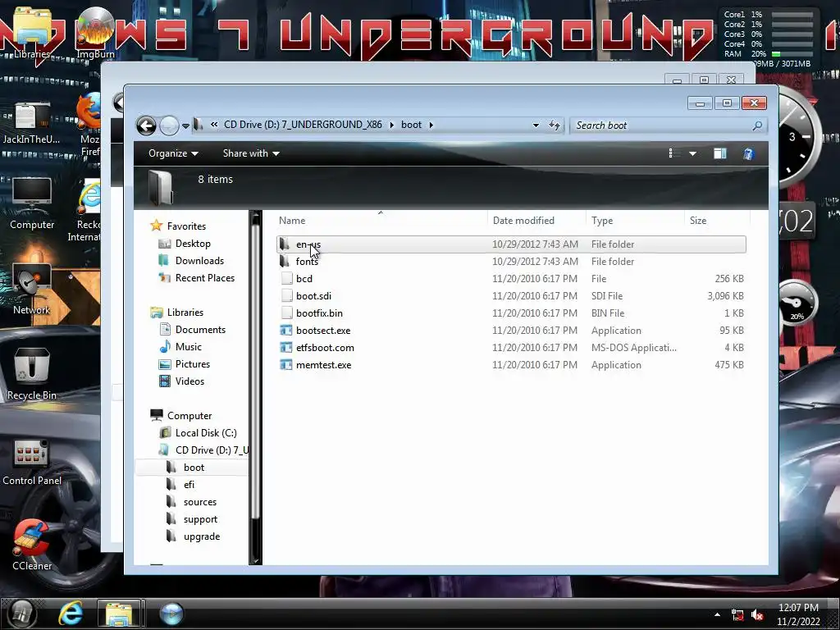
Task: Sort by the Type column header
Action: tap(602, 221)
